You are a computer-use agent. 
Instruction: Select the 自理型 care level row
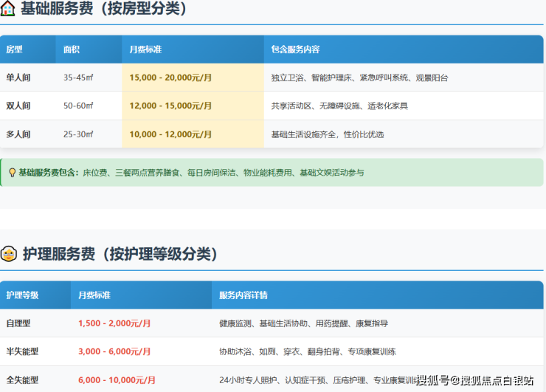tap(18, 323)
